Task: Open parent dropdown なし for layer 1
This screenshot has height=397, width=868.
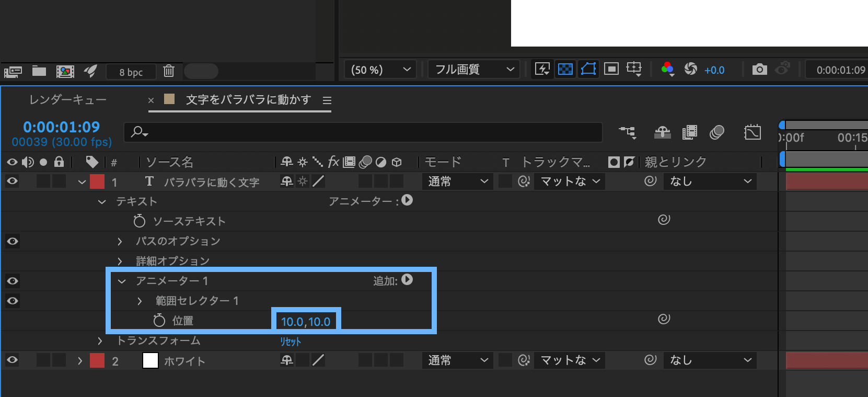Action: 710,182
